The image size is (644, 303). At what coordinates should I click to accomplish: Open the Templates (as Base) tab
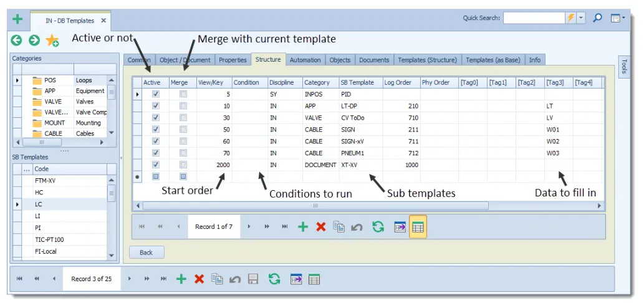click(x=493, y=60)
